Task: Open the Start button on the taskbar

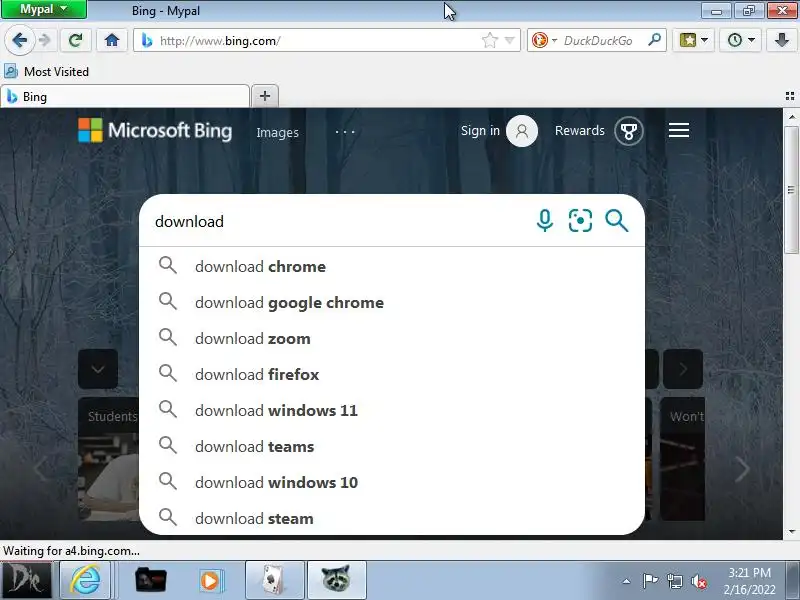Action: 26,580
